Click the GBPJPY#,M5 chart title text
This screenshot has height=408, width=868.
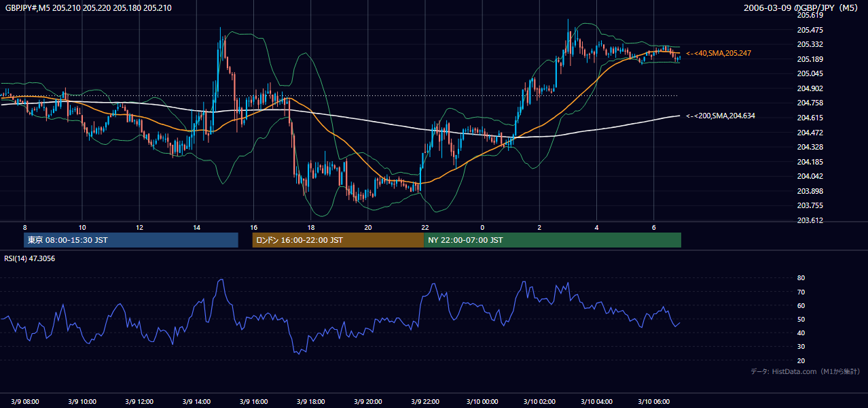pos(88,8)
